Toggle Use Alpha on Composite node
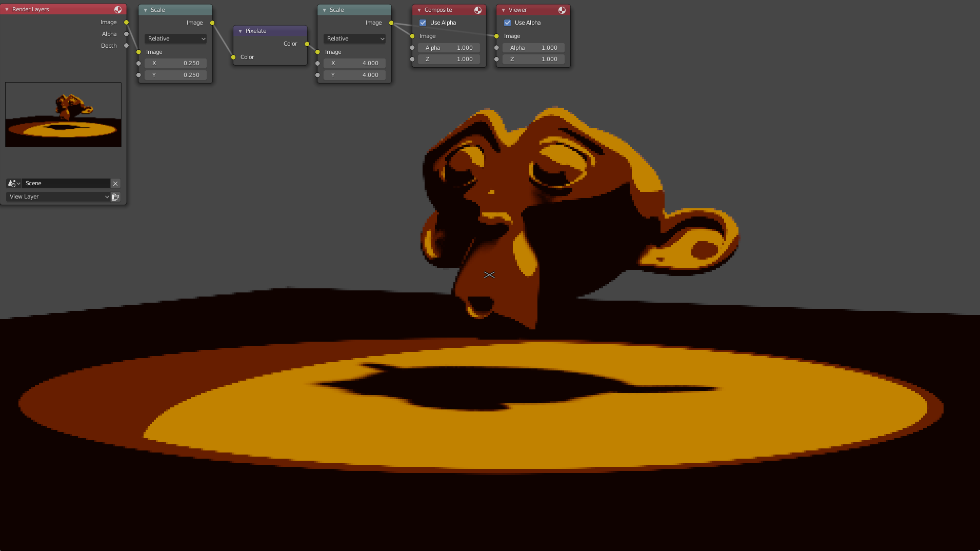The width and height of the screenshot is (980, 551). tap(423, 23)
